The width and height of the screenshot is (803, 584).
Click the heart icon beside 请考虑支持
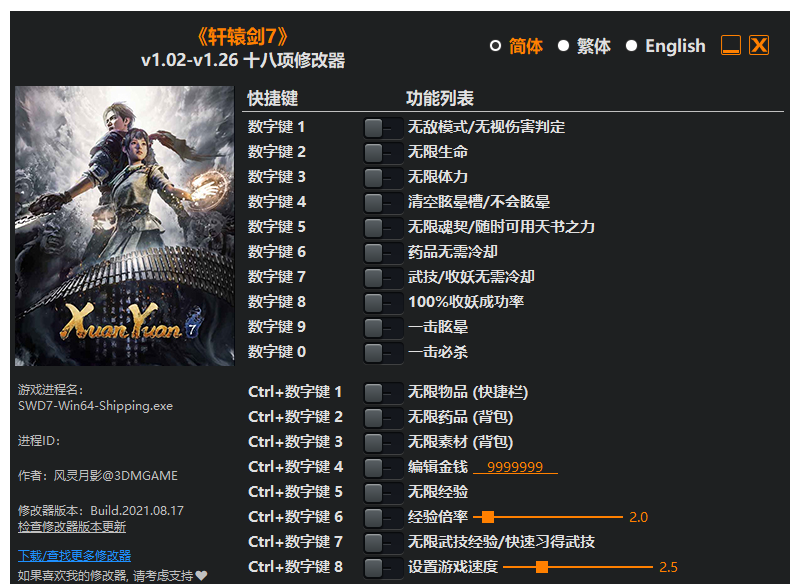202,576
